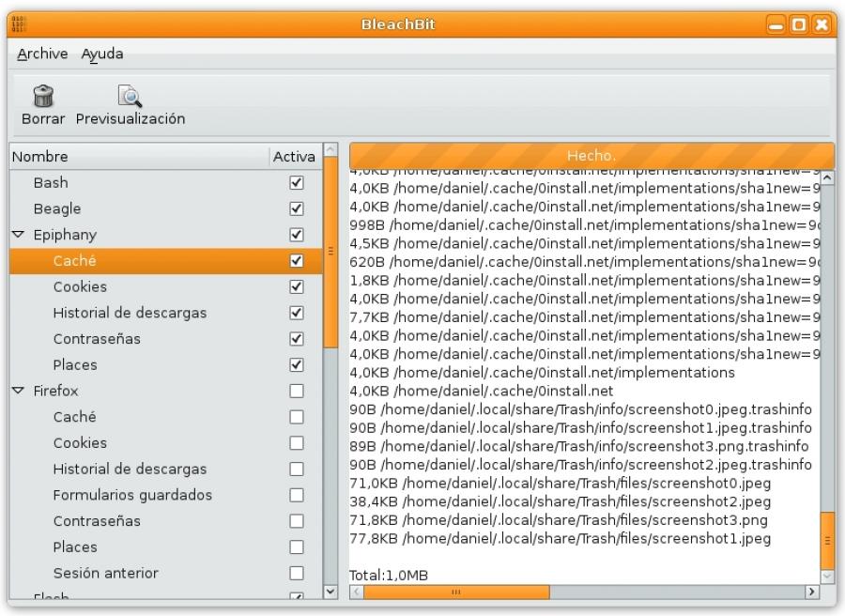Screen dimensions: 845x616
Task: Click the up arrow of the cleaner list scrollbar
Action: point(330,149)
